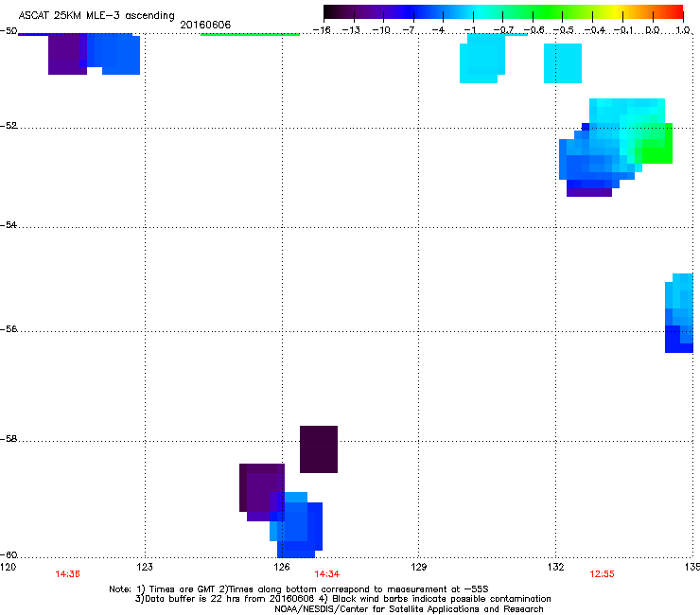Click the yellow section of the color bar
The height and width of the screenshot is (615, 700).
(615, 12)
